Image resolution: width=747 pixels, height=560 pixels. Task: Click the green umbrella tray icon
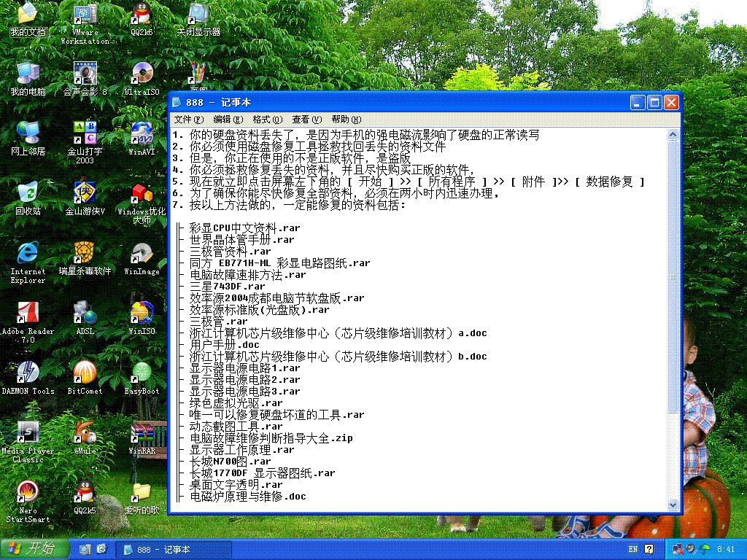pyautogui.click(x=705, y=550)
